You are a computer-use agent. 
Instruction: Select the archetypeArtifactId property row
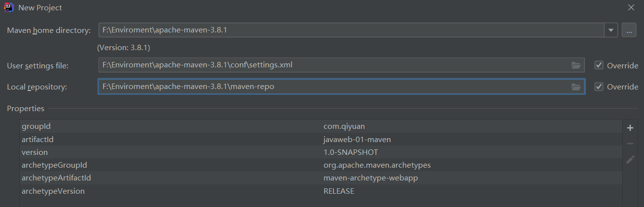click(321, 178)
